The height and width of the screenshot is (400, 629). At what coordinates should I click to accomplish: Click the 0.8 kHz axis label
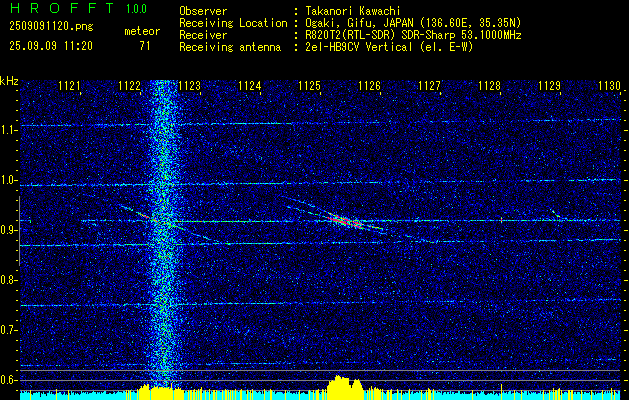8,280
